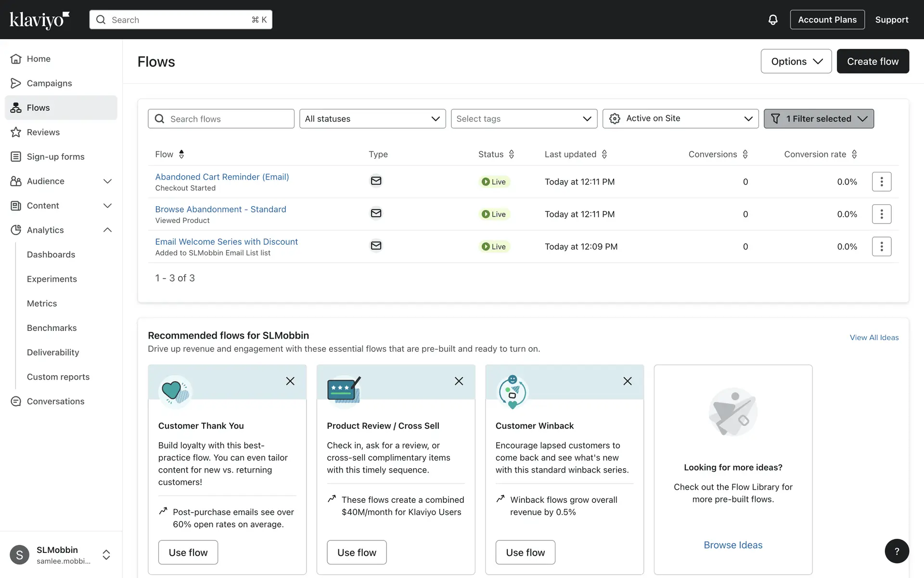Expand the Audience sidebar section

(107, 181)
